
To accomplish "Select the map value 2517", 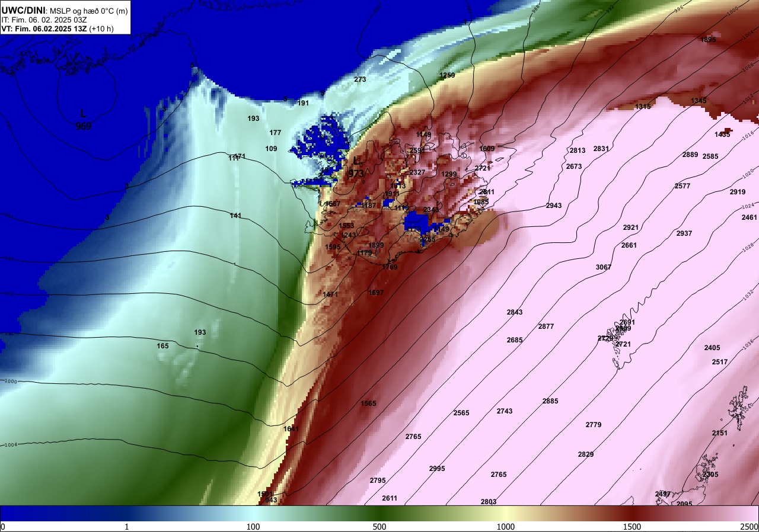I will tap(719, 362).
